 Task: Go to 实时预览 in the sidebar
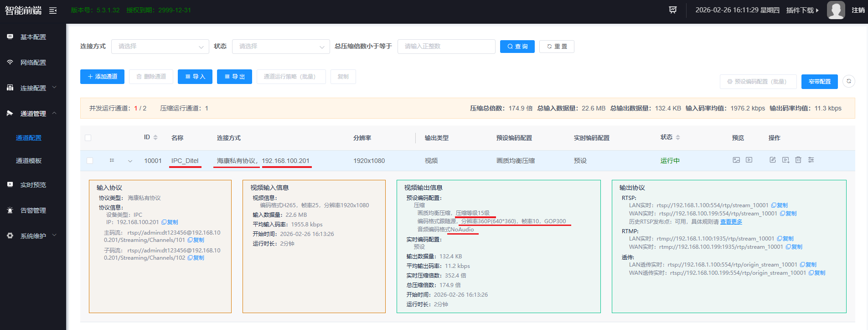[x=33, y=185]
